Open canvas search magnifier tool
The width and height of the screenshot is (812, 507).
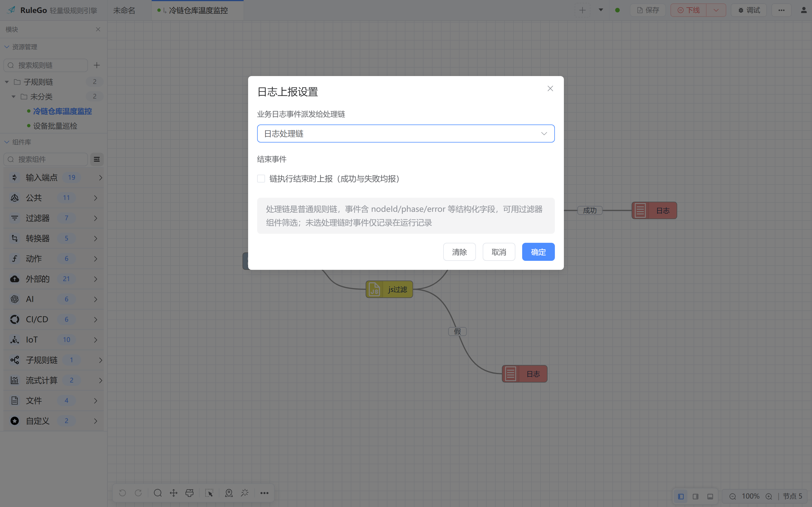pos(158,493)
